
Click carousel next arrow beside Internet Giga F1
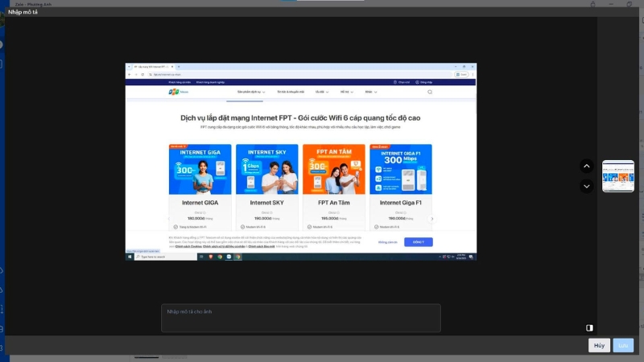tap(431, 219)
